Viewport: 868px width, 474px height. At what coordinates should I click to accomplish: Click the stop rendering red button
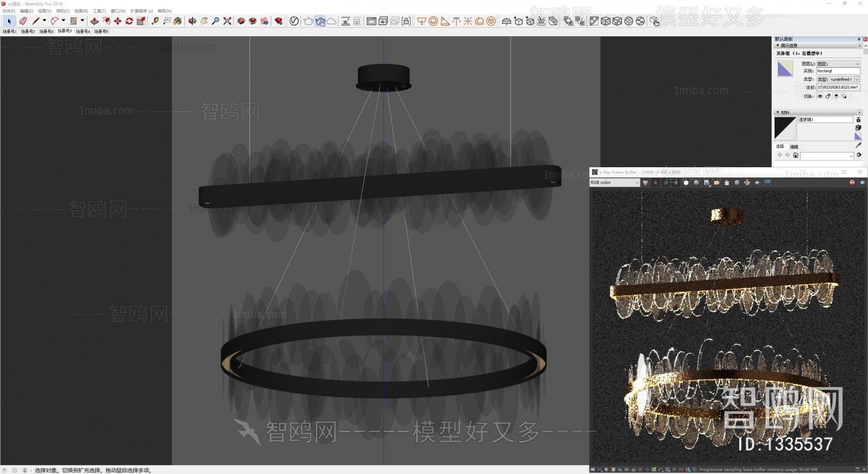pos(852,182)
